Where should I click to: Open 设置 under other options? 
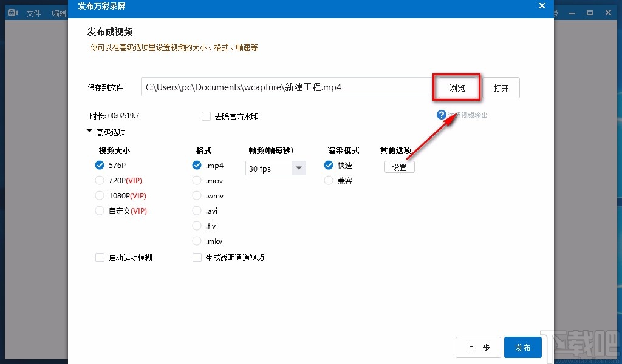(400, 167)
